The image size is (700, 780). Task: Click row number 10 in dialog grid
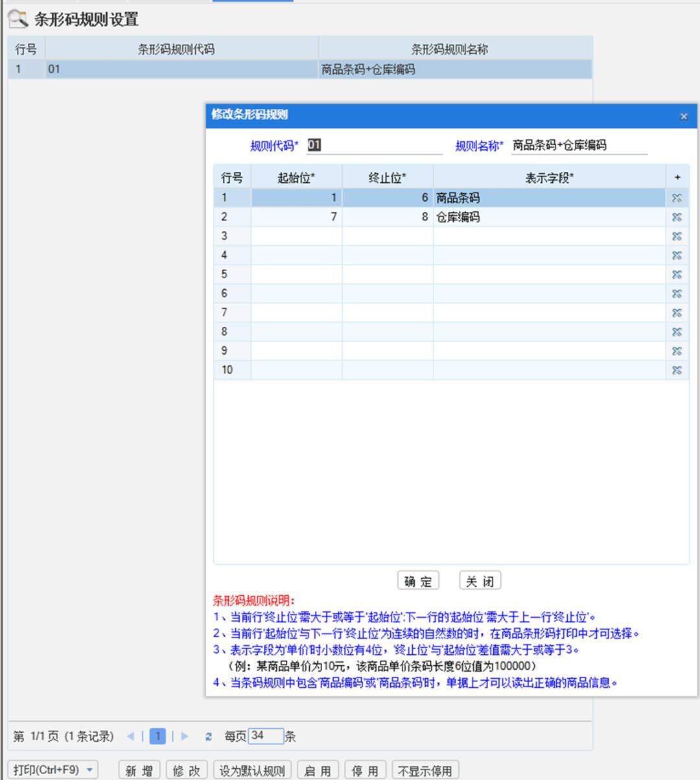pos(233,370)
